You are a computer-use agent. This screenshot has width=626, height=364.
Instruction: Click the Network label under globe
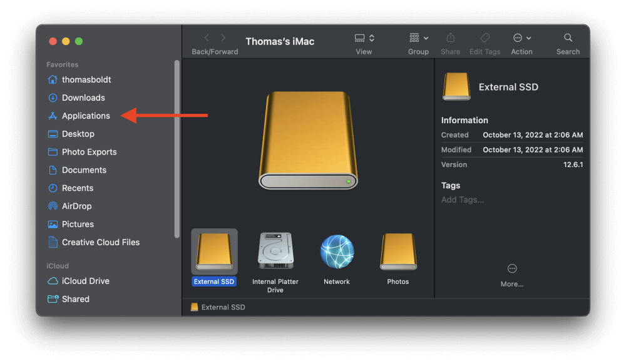(x=337, y=281)
